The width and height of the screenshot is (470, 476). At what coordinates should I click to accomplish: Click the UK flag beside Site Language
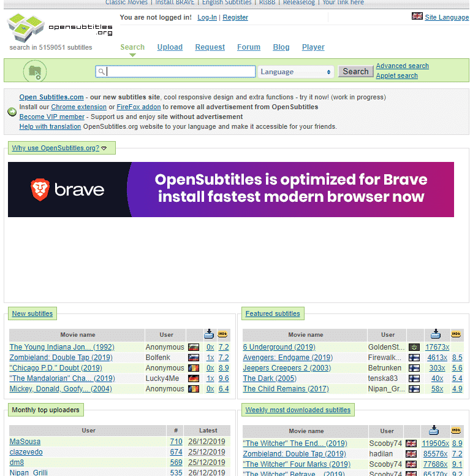coord(417,17)
